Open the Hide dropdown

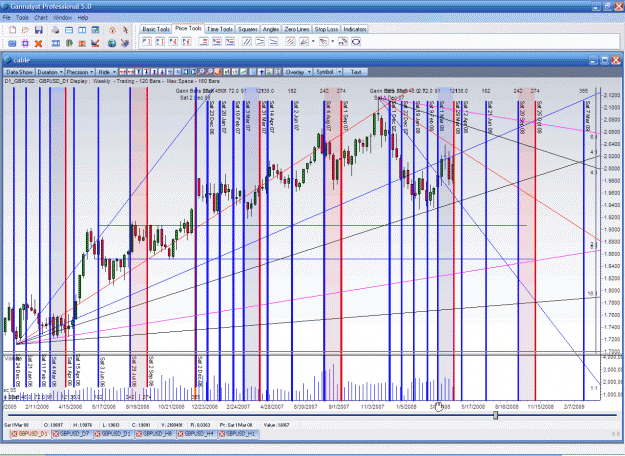[x=106, y=72]
